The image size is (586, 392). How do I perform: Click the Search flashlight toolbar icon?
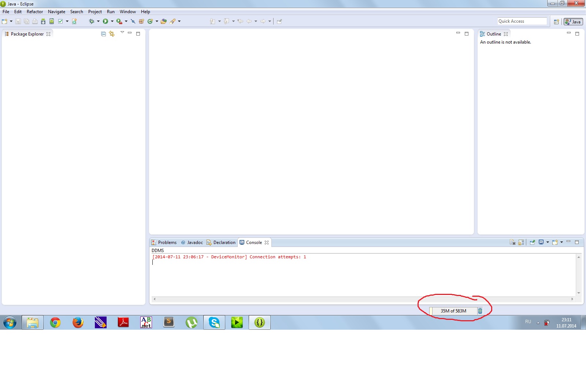pos(173,21)
